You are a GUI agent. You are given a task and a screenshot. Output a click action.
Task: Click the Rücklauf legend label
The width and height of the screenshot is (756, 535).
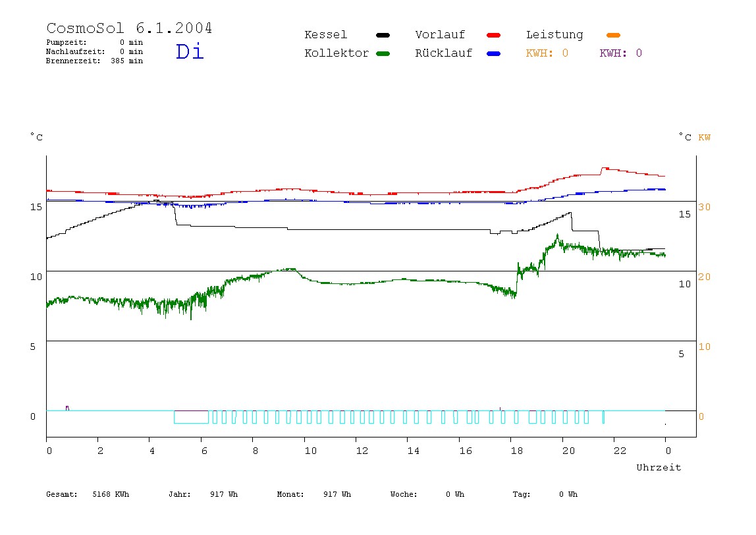[444, 53]
